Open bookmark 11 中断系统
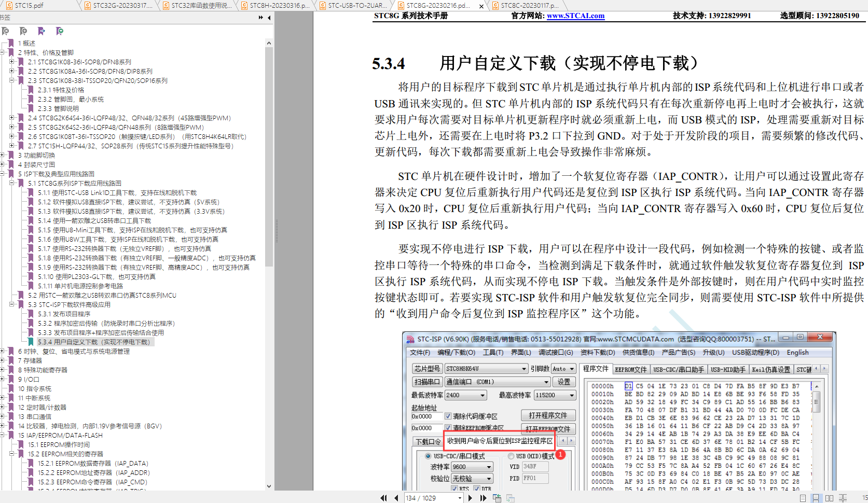 point(34,398)
